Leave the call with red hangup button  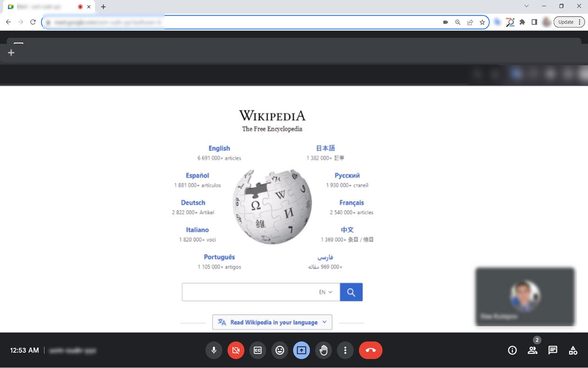tap(371, 350)
